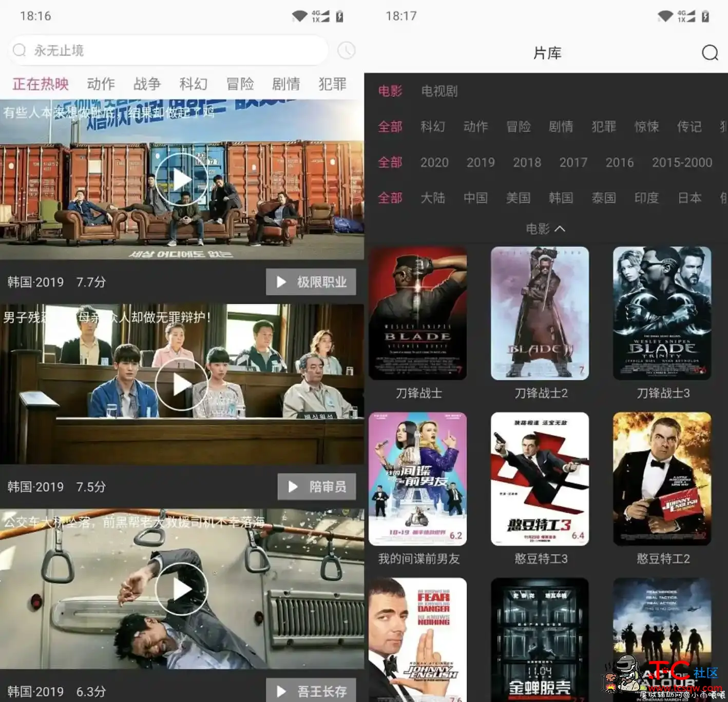Tap the 韩国·2019 7.7分 rating text
728x702 pixels.
(56, 282)
